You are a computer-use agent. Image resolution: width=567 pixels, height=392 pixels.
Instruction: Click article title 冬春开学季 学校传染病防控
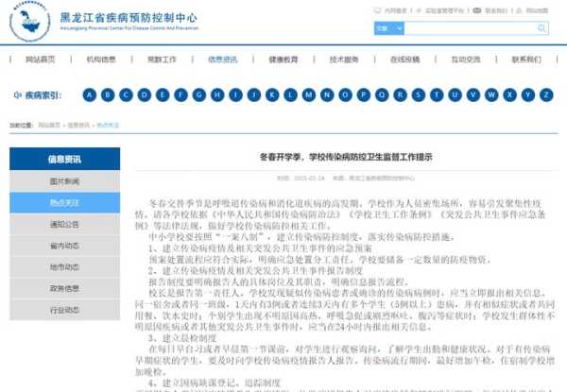pos(346,157)
